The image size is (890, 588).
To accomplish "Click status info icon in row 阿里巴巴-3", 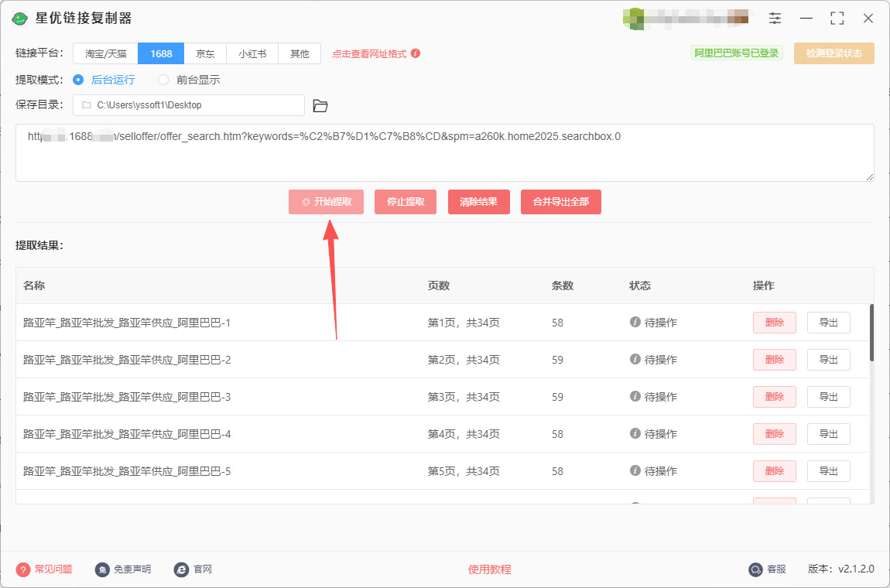I will (635, 396).
